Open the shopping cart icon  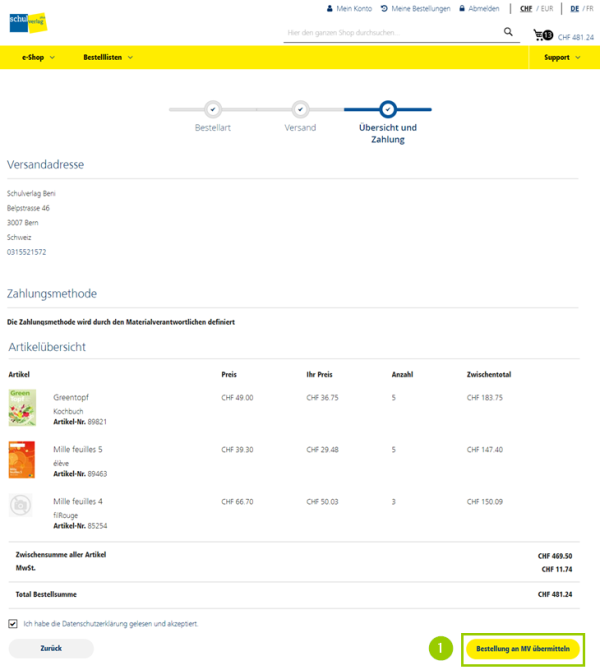point(542,35)
